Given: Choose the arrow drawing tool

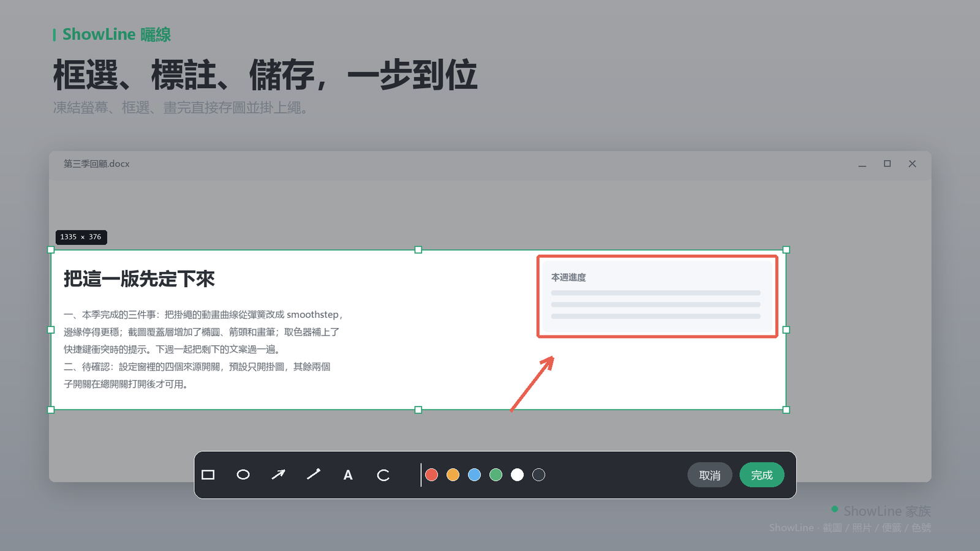Looking at the screenshot, I should [278, 475].
